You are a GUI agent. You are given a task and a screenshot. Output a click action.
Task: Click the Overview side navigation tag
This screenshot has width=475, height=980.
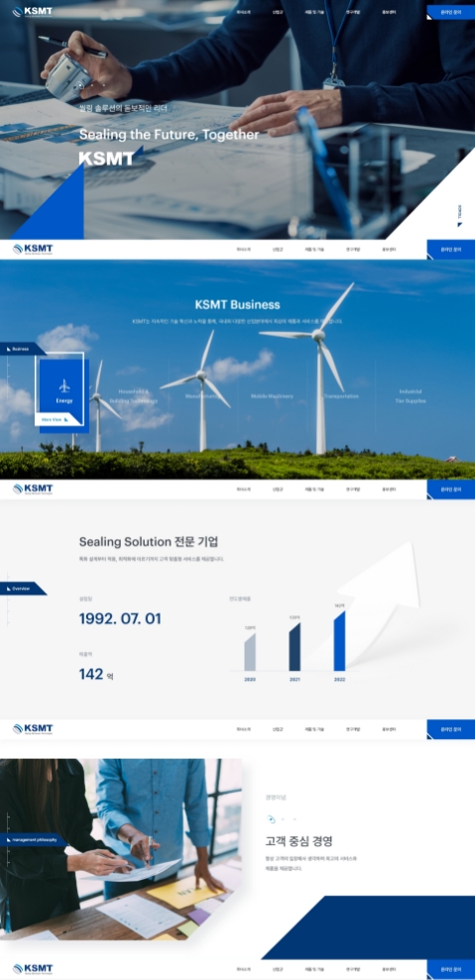[23, 589]
